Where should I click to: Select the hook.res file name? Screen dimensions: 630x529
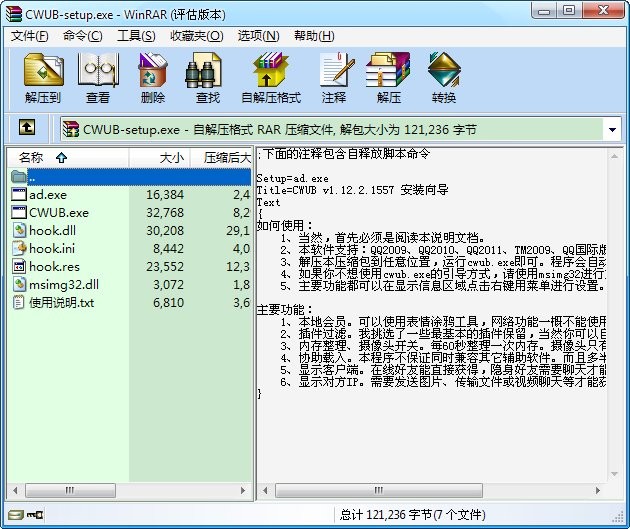point(54,267)
